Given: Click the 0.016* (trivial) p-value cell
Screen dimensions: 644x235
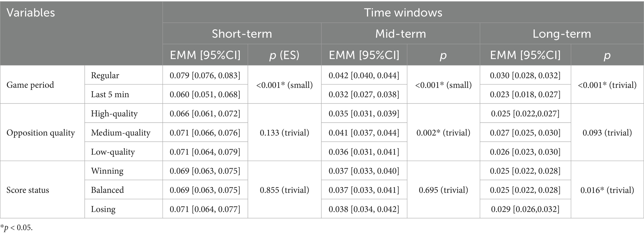Looking at the screenshot, I should pos(607,190).
